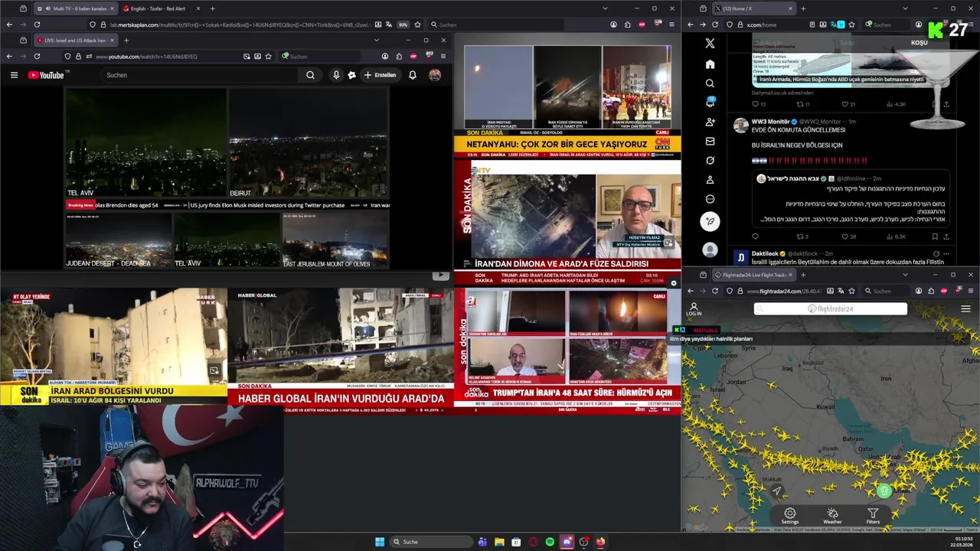Viewport: 980px width, 551px height.
Task: Select the Flightradar24 Live Flight Tracker tab
Action: coord(753,275)
